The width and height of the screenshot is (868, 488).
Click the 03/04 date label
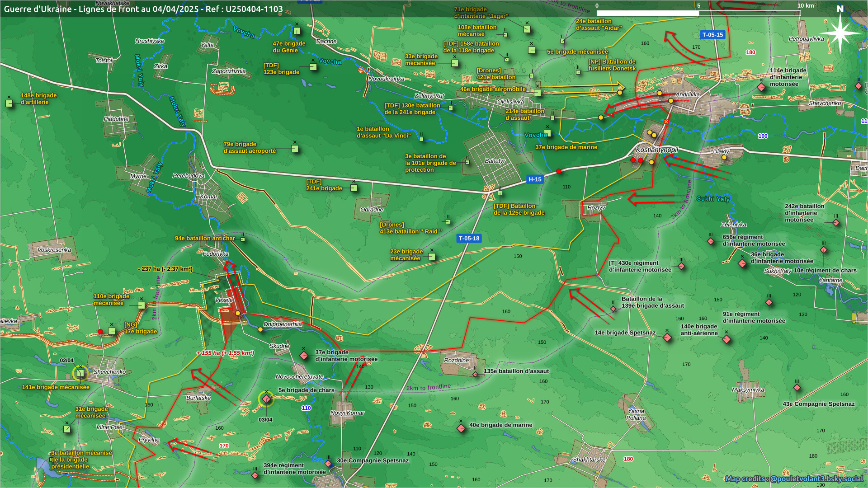(265, 420)
